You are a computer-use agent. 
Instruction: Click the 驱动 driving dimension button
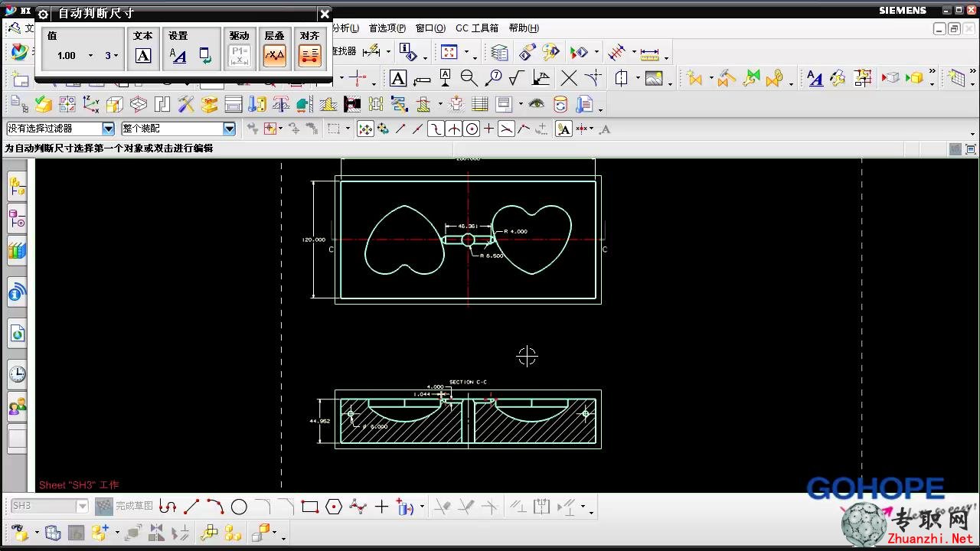pos(239,55)
